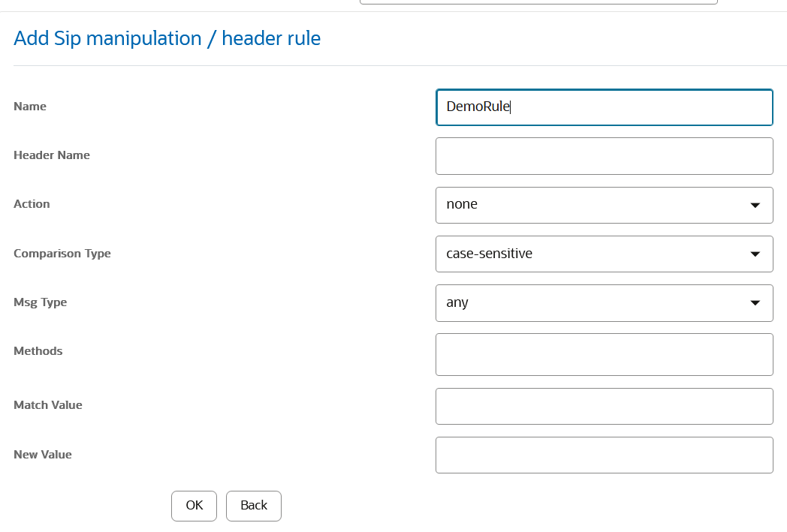787x532 pixels.
Task: Open the Msg Type dropdown set to any
Action: tap(593, 302)
